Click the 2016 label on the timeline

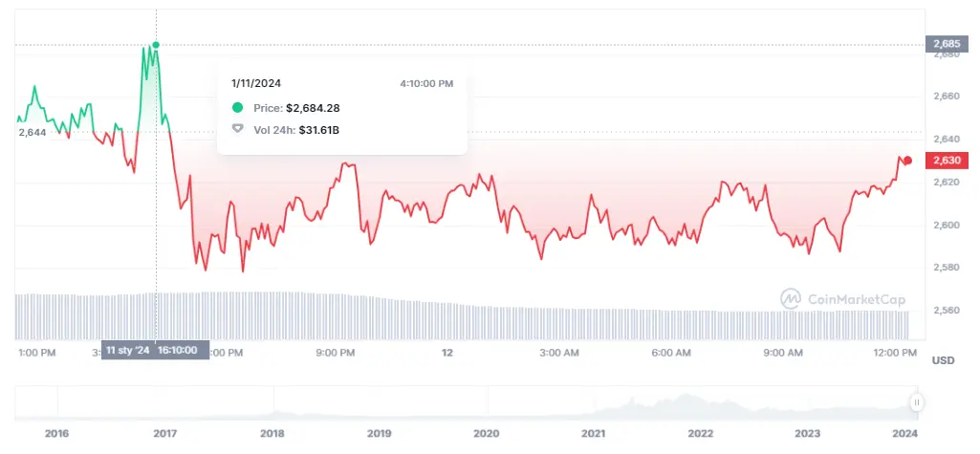pos(57,433)
